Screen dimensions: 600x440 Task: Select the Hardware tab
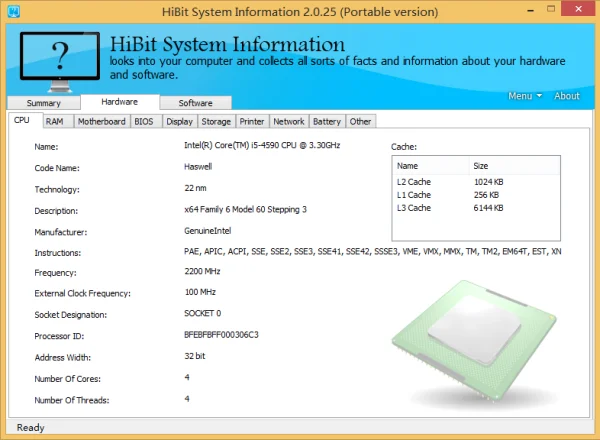tap(119, 102)
